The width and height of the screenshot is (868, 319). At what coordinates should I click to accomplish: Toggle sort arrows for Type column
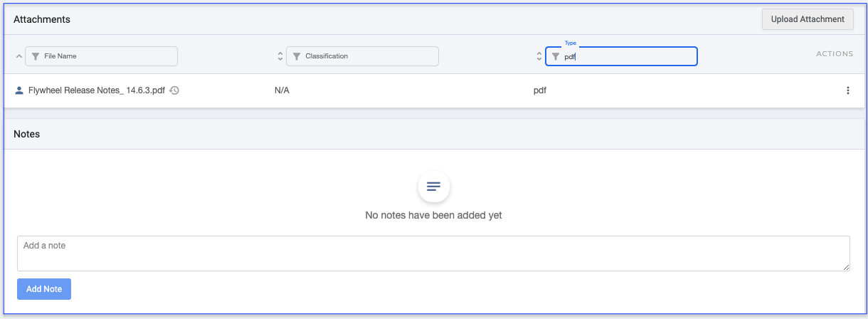[539, 56]
